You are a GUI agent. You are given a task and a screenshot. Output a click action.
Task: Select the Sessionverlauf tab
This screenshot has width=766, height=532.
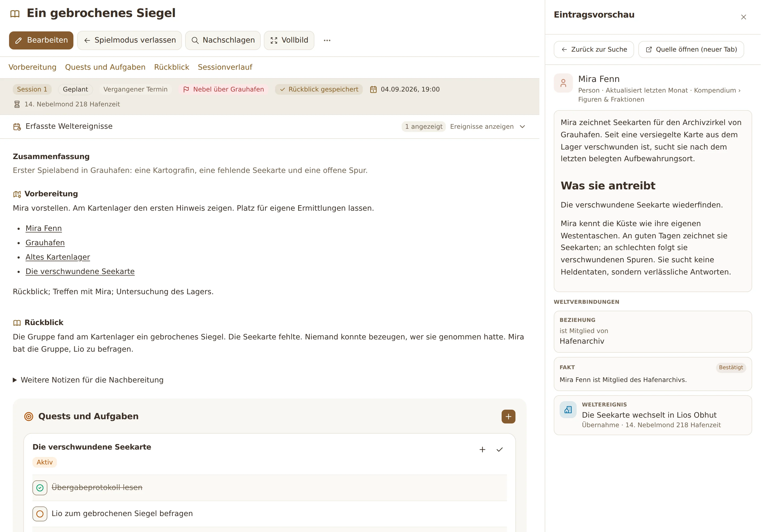(225, 67)
